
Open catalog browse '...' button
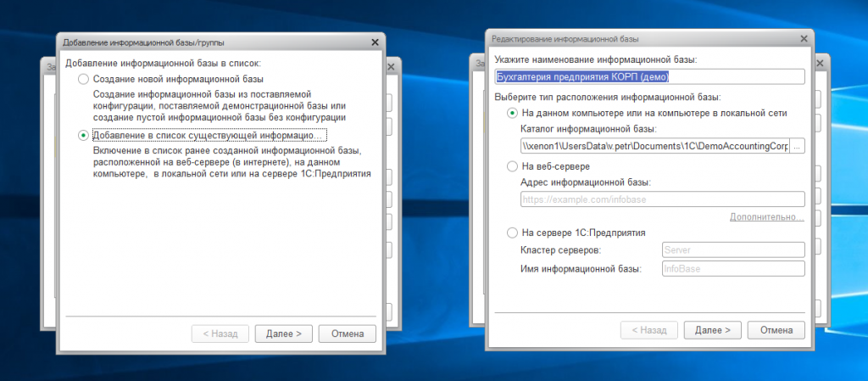797,146
